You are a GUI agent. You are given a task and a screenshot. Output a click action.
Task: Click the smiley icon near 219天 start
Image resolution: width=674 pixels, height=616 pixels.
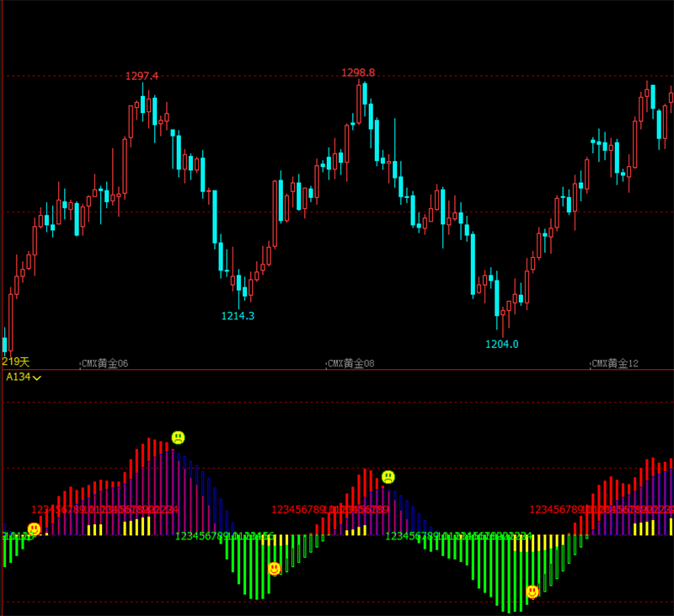(x=34, y=528)
